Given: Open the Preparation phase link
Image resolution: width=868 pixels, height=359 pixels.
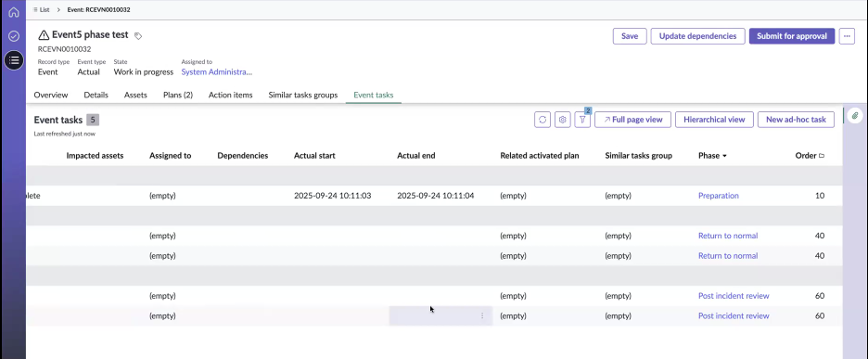Looking at the screenshot, I should pyautogui.click(x=719, y=196).
